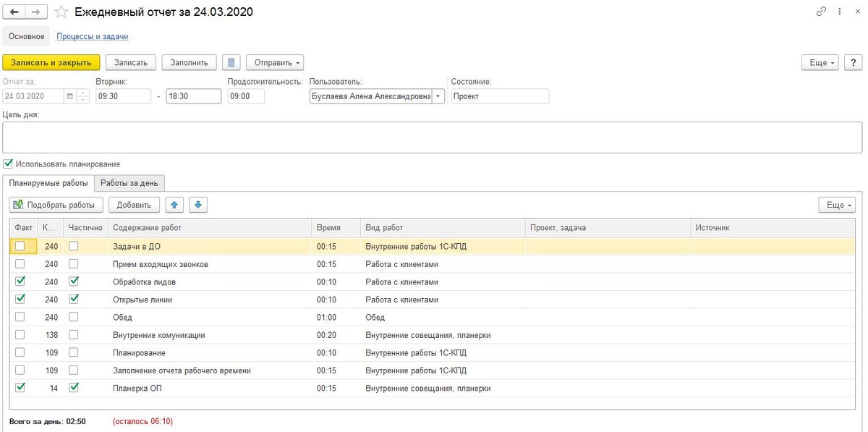The width and height of the screenshot is (868, 432).
Task: Click the Факт column header
Action: 24,227
